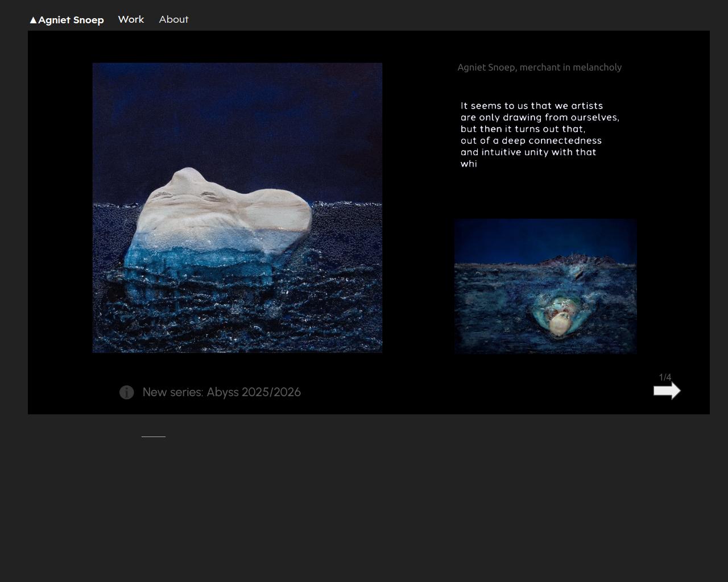Viewport: 728px width, 582px height.
Task: Click the 'New series: Abyss 2025/2026' caption
Action: (221, 392)
